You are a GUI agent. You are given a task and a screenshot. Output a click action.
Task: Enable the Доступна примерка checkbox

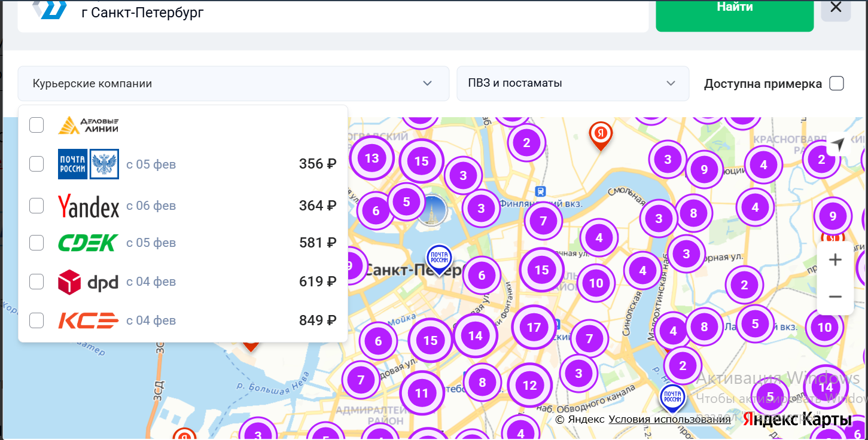(836, 84)
